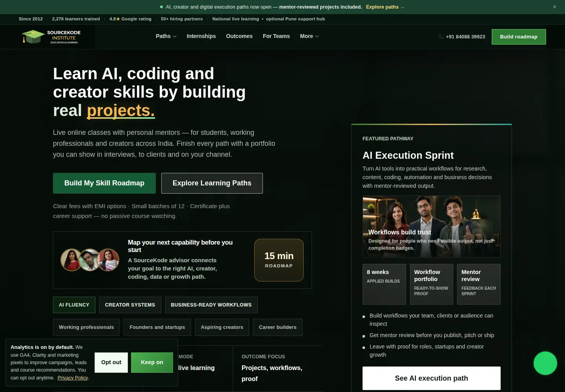Click the National live learning text
This screenshot has width=565, height=392.
236,19
